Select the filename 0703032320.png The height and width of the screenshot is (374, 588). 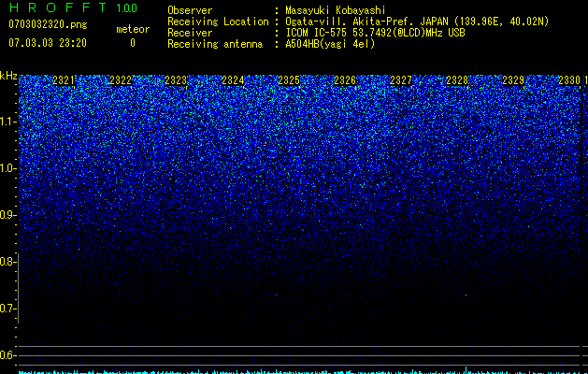coord(48,25)
